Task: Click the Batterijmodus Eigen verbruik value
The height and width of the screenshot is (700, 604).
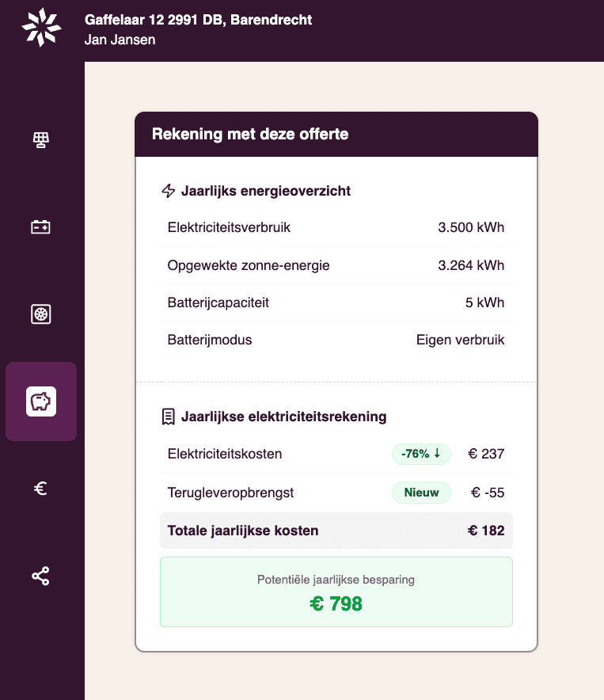Action: pyautogui.click(x=460, y=340)
